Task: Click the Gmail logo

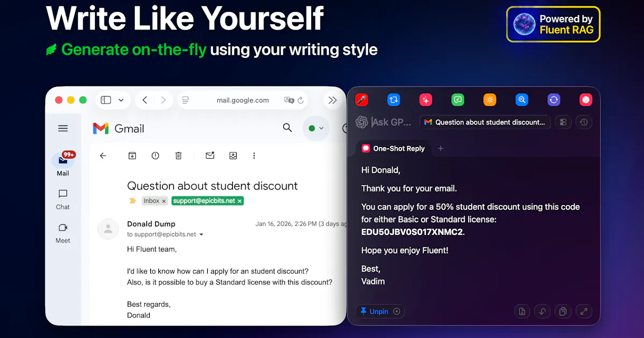Action: point(118,129)
